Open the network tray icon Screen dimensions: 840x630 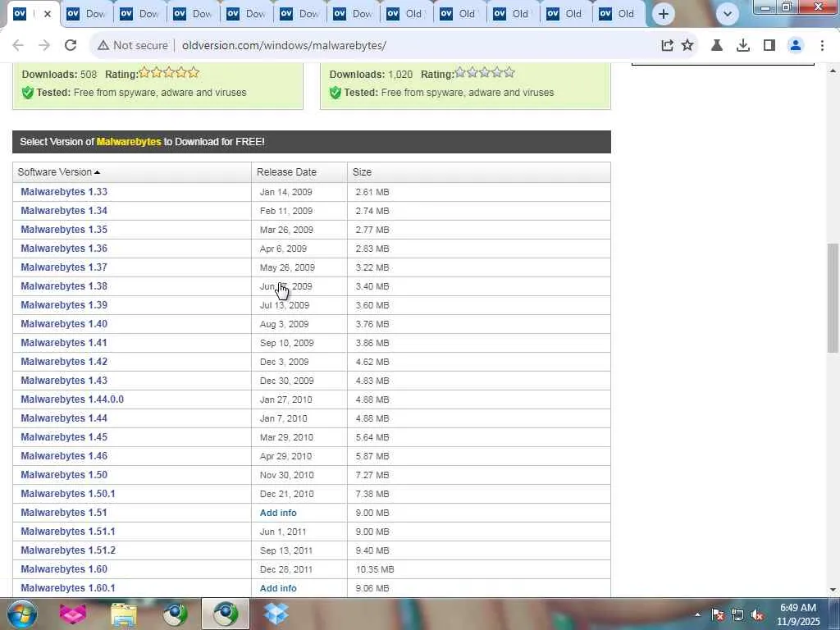coord(737,614)
